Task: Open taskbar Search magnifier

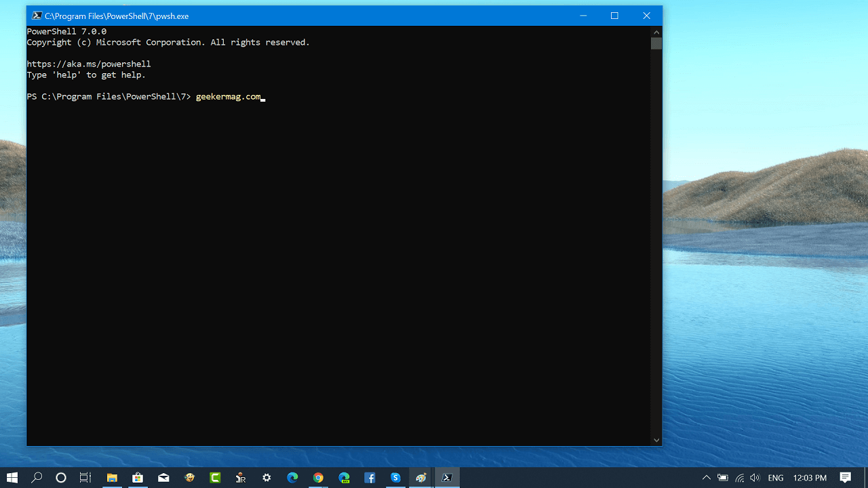Action: (x=37, y=478)
